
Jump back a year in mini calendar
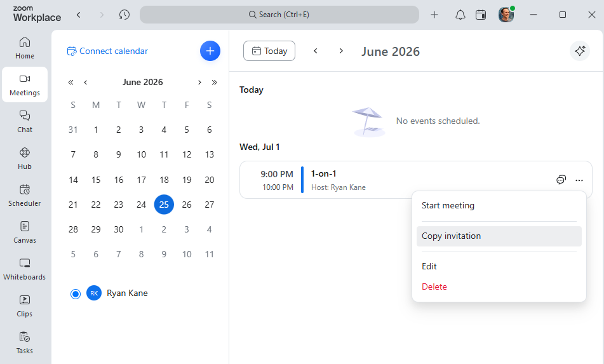tap(70, 82)
